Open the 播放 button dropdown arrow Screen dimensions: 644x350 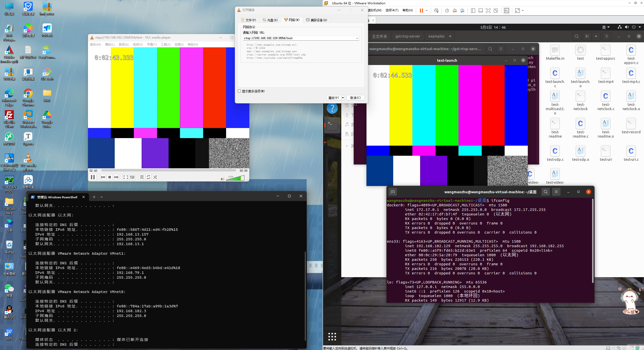click(343, 98)
